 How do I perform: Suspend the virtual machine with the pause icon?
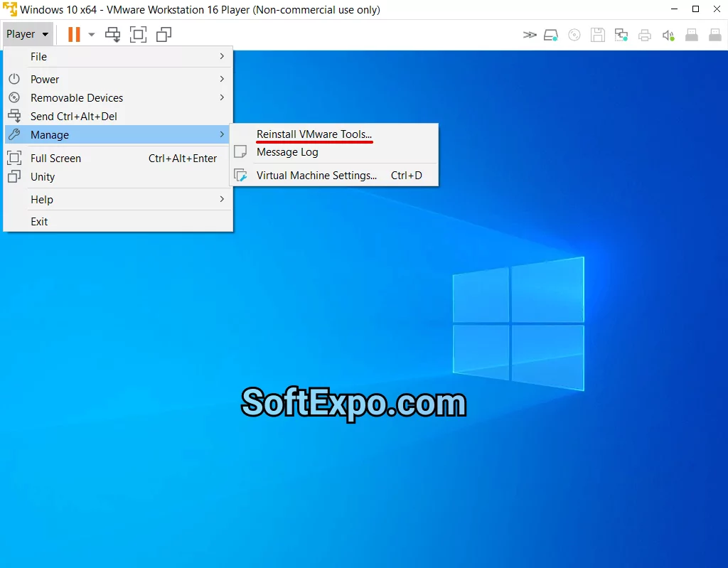coord(73,34)
